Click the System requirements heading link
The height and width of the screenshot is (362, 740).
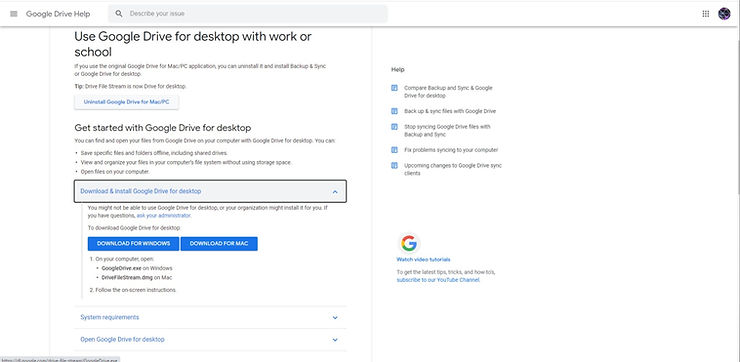pyautogui.click(x=109, y=317)
